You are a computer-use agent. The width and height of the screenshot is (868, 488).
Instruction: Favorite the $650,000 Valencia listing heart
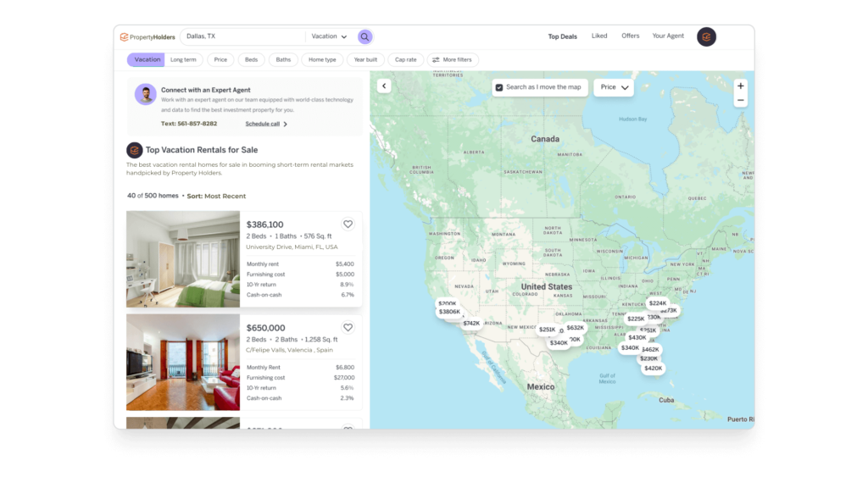pyautogui.click(x=348, y=328)
